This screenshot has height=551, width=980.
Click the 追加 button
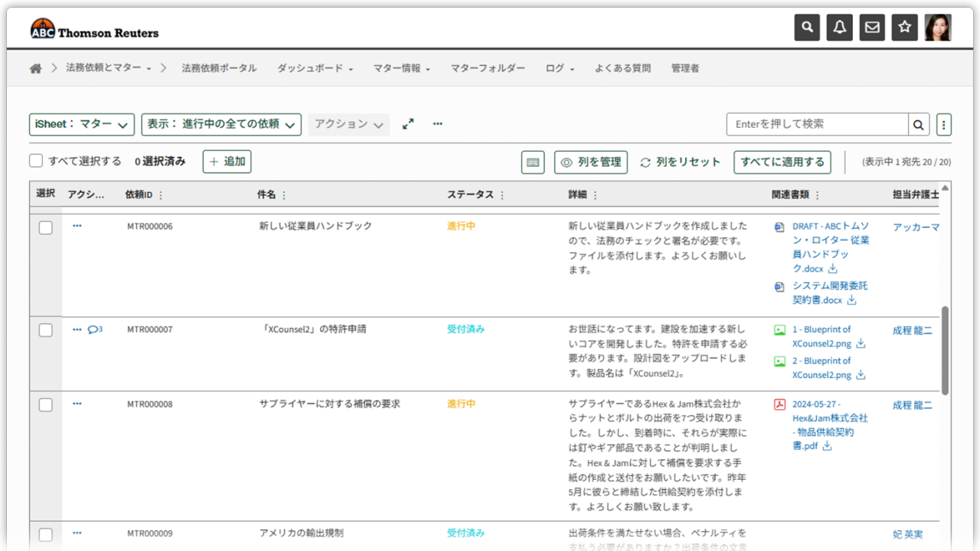pyautogui.click(x=227, y=161)
